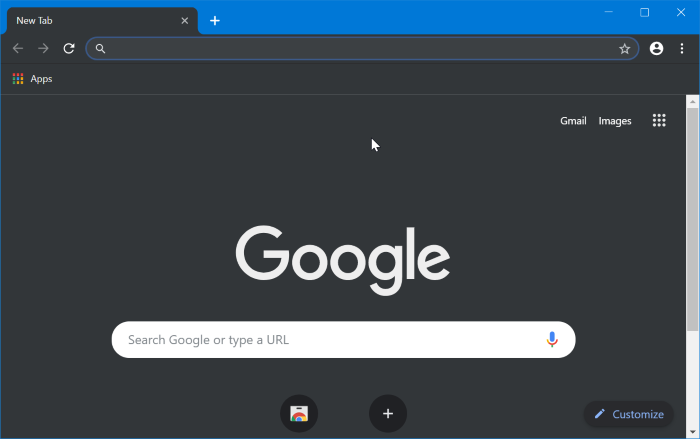Click the Customize button
This screenshot has height=439, width=700.
click(629, 414)
